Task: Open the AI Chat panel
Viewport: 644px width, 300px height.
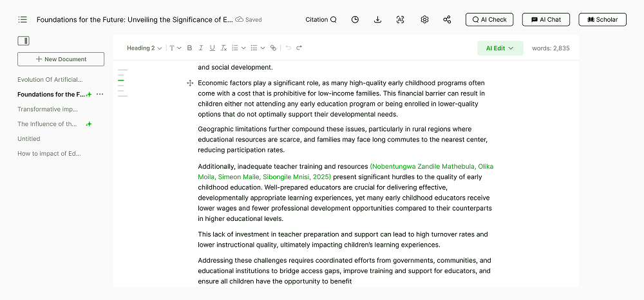Action: [x=545, y=20]
